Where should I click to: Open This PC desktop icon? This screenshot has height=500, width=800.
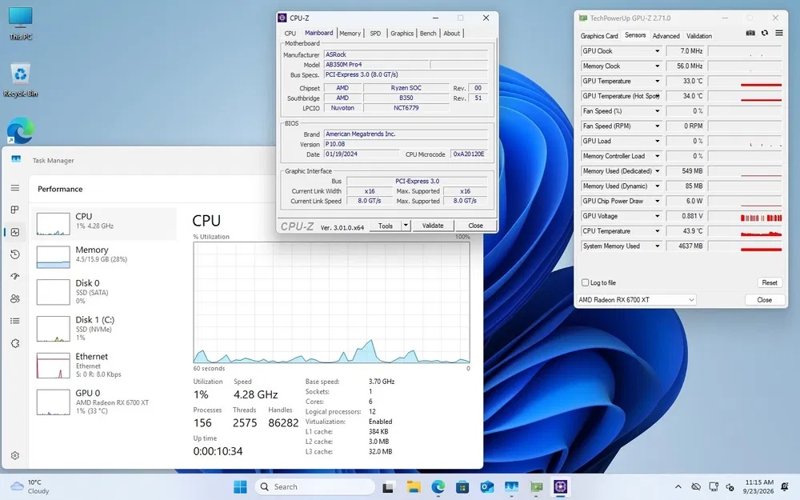20,23
